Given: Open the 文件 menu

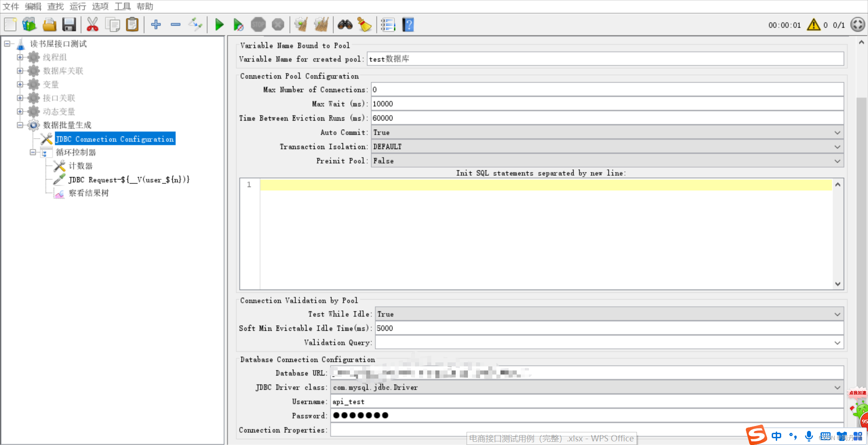Looking at the screenshot, I should (11, 6).
